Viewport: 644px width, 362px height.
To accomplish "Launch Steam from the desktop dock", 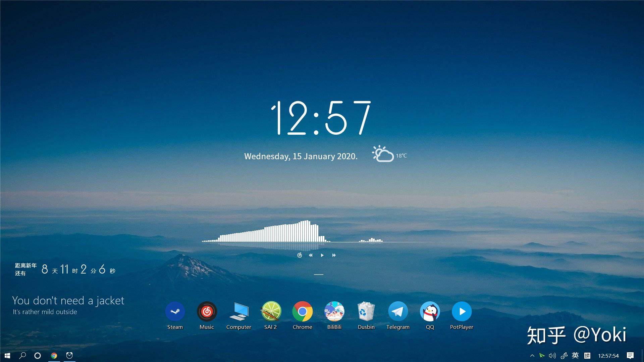I will [175, 311].
